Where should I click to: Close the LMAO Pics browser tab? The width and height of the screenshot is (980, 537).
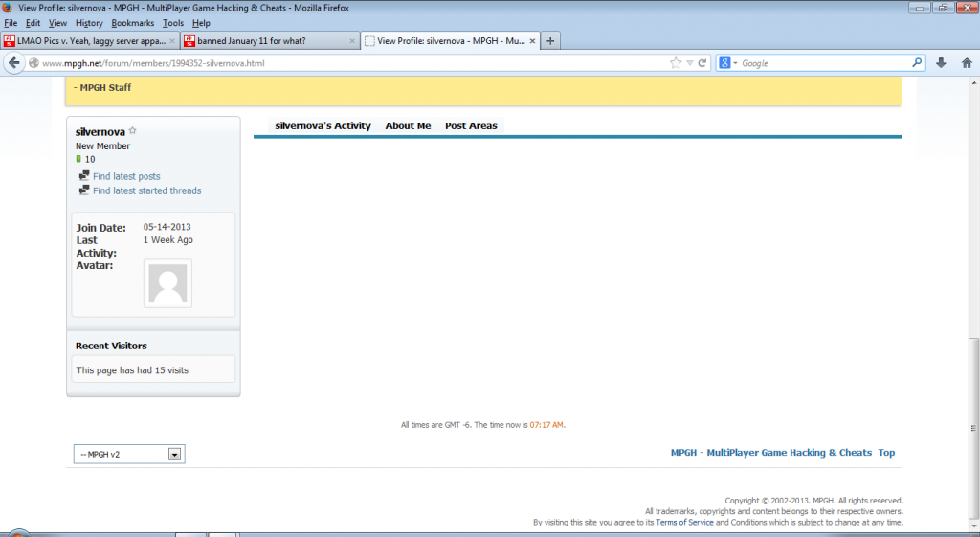coord(171,41)
